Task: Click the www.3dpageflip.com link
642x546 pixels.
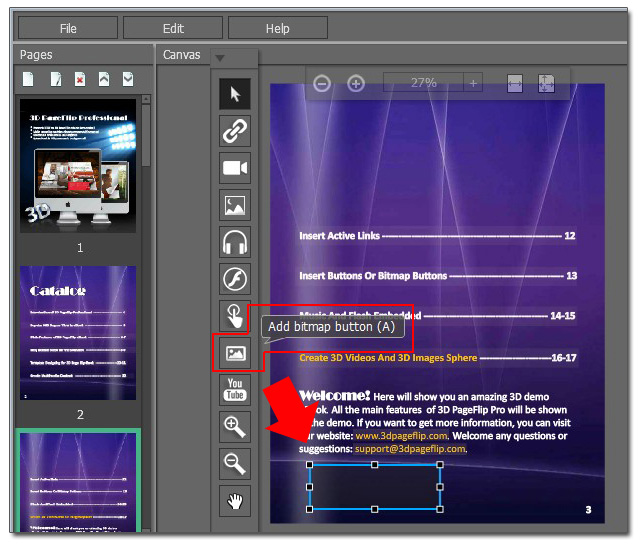Action: pos(402,436)
